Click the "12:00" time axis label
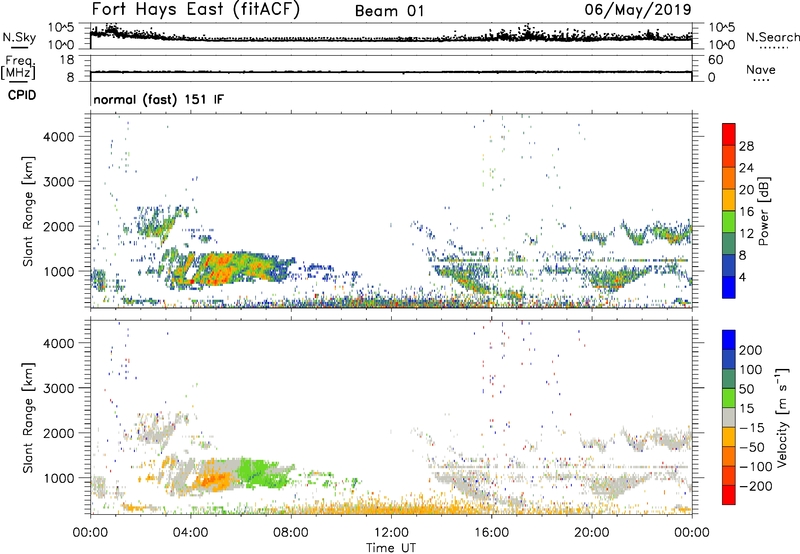 pyautogui.click(x=391, y=533)
